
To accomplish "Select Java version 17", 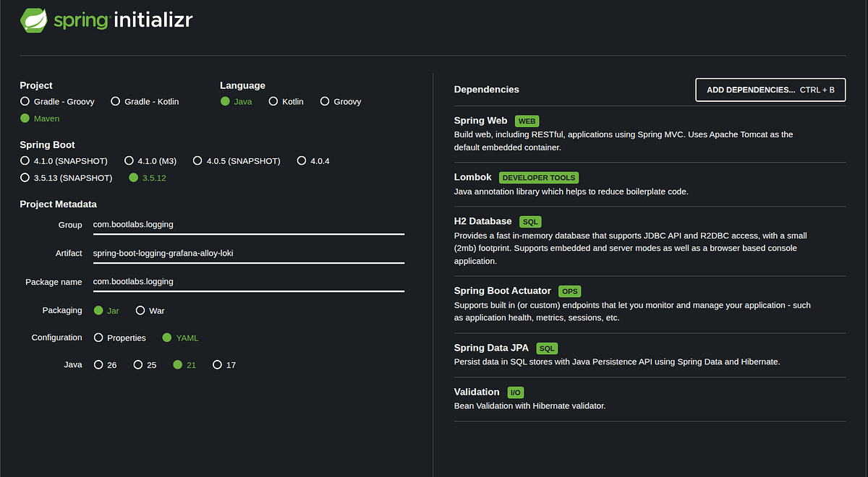I will coord(224,366).
